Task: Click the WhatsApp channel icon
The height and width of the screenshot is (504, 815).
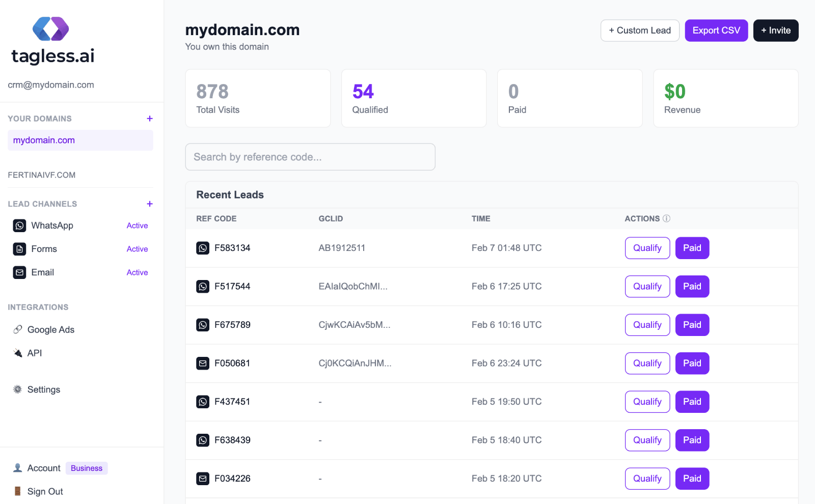Action: pyautogui.click(x=19, y=226)
